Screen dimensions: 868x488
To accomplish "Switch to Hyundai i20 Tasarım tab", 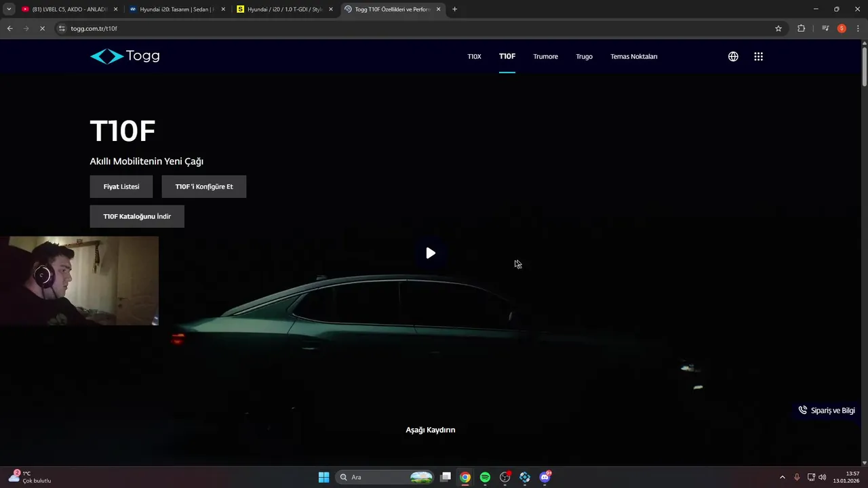I will pos(176,9).
